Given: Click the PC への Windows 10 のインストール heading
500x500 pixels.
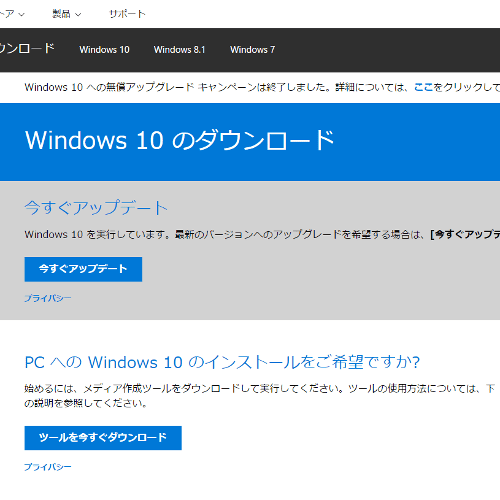Looking at the screenshot, I should pyautogui.click(x=222, y=362).
